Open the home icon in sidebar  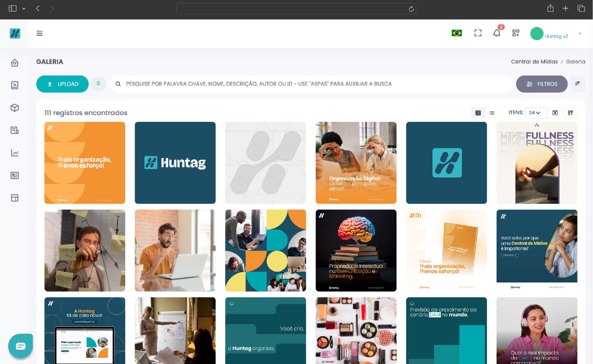point(14,63)
